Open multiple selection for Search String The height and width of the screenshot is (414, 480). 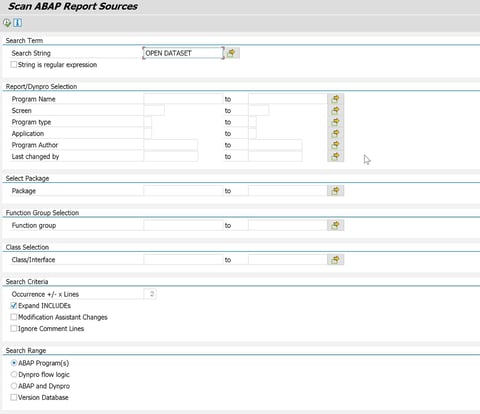point(232,53)
